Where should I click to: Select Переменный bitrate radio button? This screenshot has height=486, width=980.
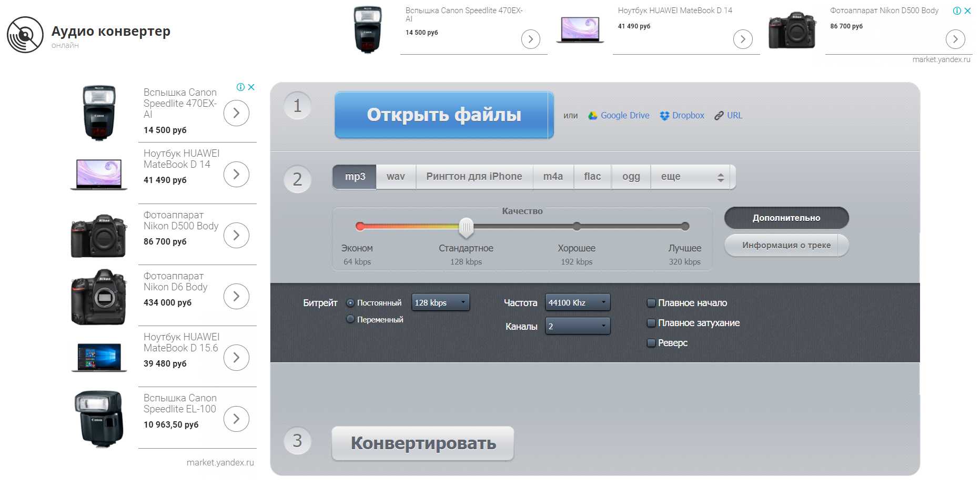tap(350, 319)
